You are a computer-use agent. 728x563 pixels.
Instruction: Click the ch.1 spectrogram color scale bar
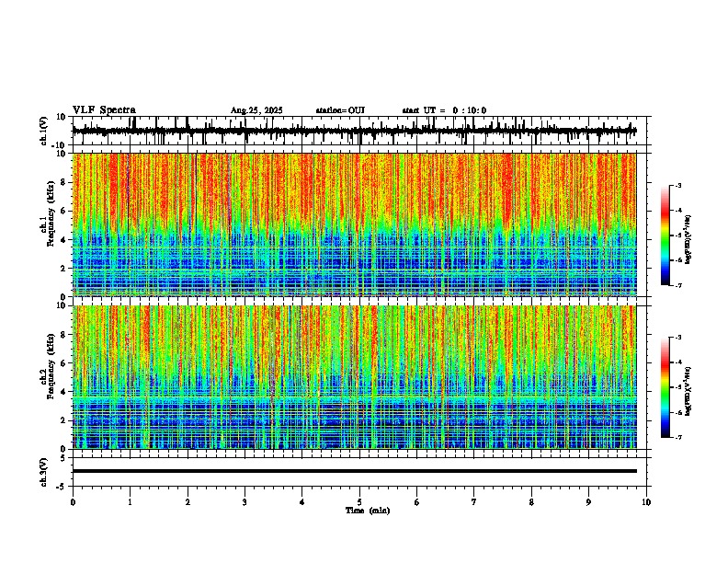[665, 236]
